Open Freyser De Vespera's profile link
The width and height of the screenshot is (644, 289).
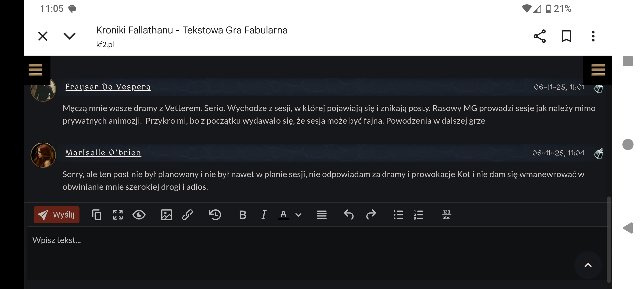tap(108, 87)
